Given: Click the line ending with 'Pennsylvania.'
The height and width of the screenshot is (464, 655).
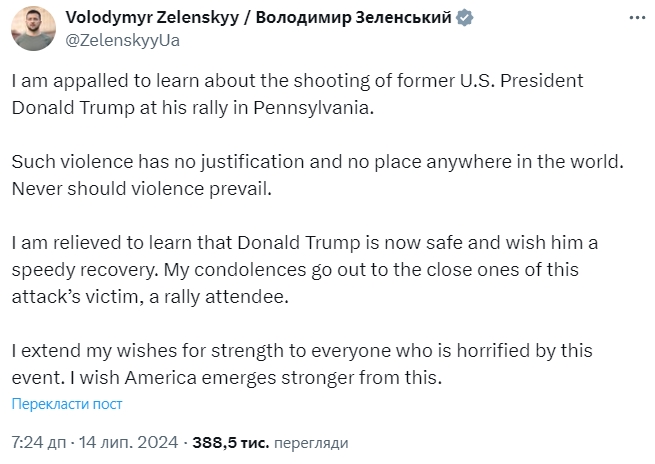Looking at the screenshot, I should coord(193,108).
